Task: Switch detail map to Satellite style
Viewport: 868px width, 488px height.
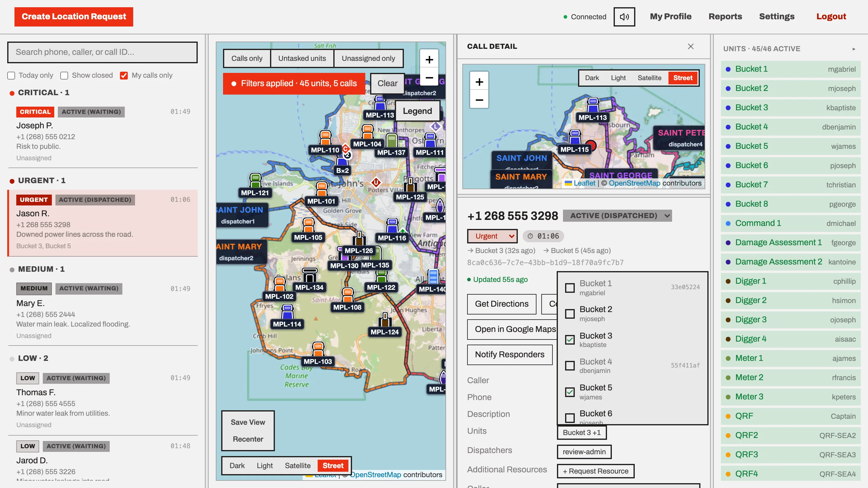Action: click(649, 78)
